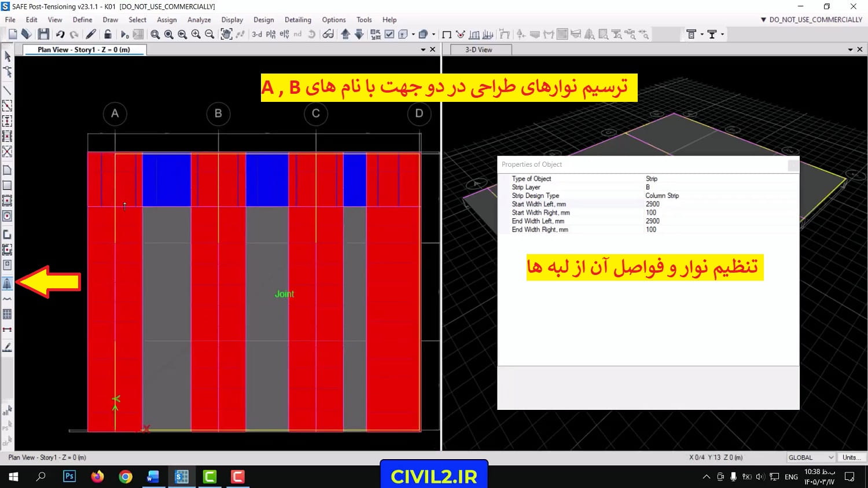Click grid bubble A in plan
Image resolution: width=868 pixels, height=488 pixels.
click(115, 113)
